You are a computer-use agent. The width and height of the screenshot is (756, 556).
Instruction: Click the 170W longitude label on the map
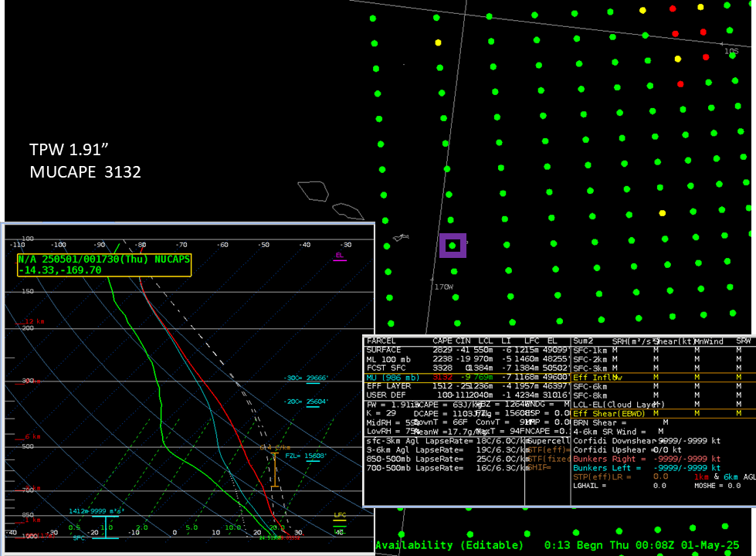443,287
